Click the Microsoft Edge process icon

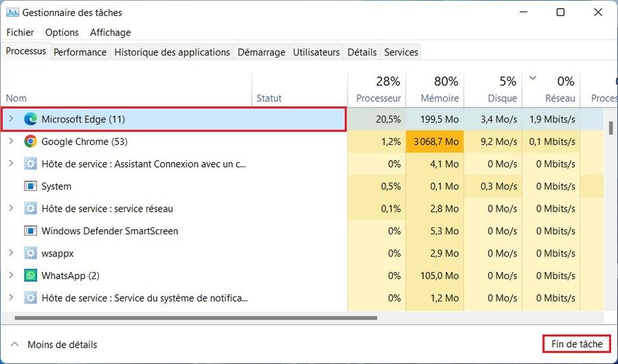coord(30,119)
